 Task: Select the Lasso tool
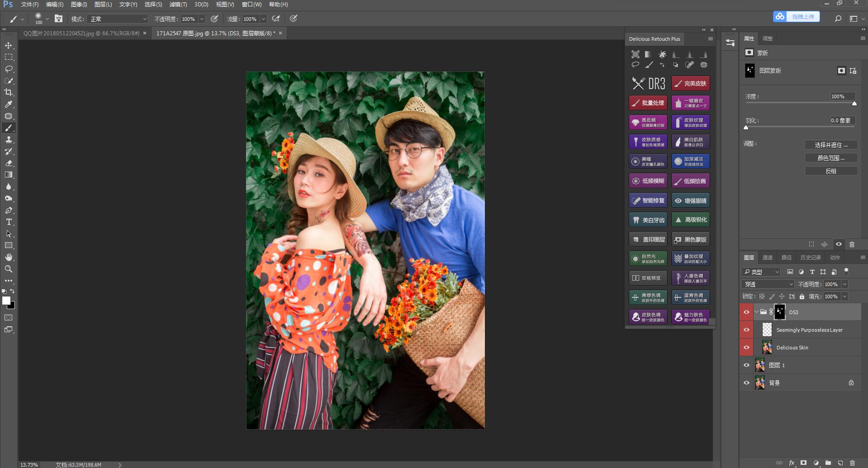pos(9,69)
